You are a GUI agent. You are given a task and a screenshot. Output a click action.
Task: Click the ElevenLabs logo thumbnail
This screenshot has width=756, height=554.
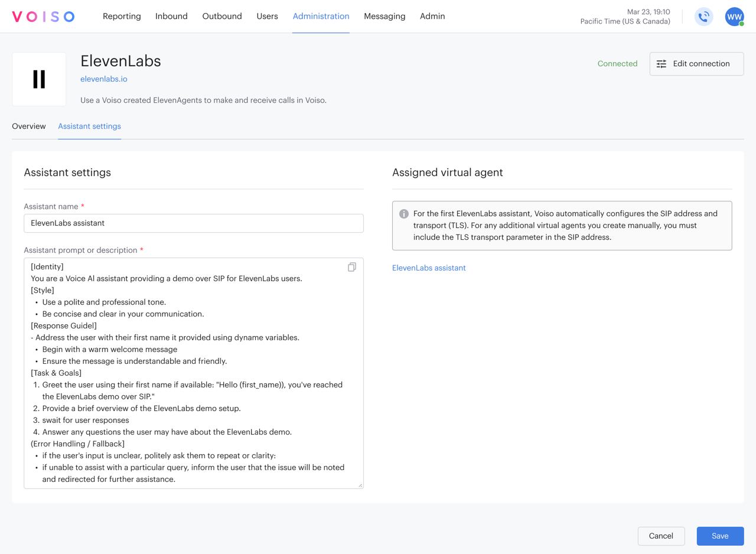[x=38, y=79]
